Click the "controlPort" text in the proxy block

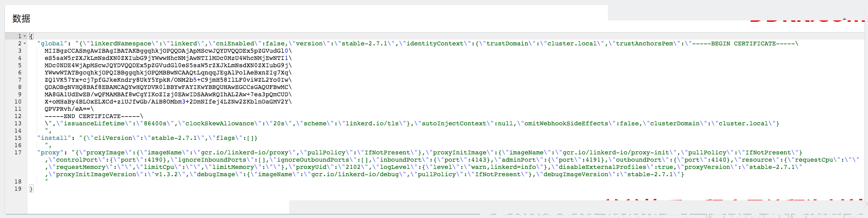click(x=77, y=160)
